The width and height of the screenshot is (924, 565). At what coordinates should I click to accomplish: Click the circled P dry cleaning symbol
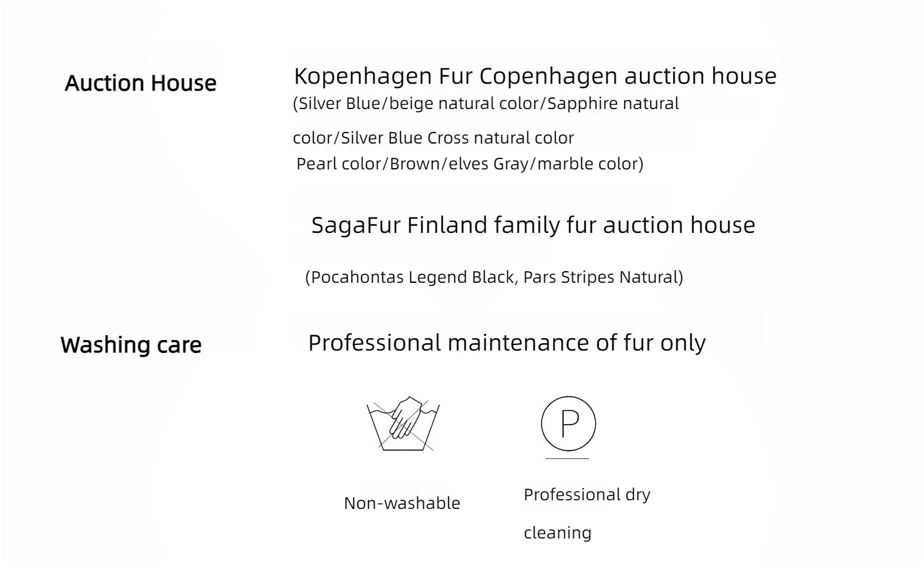click(568, 423)
